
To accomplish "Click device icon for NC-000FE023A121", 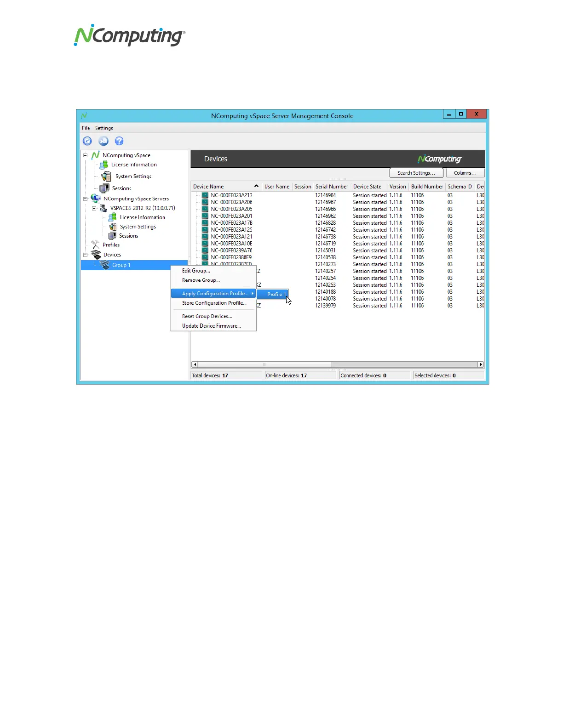I will [x=205, y=237].
